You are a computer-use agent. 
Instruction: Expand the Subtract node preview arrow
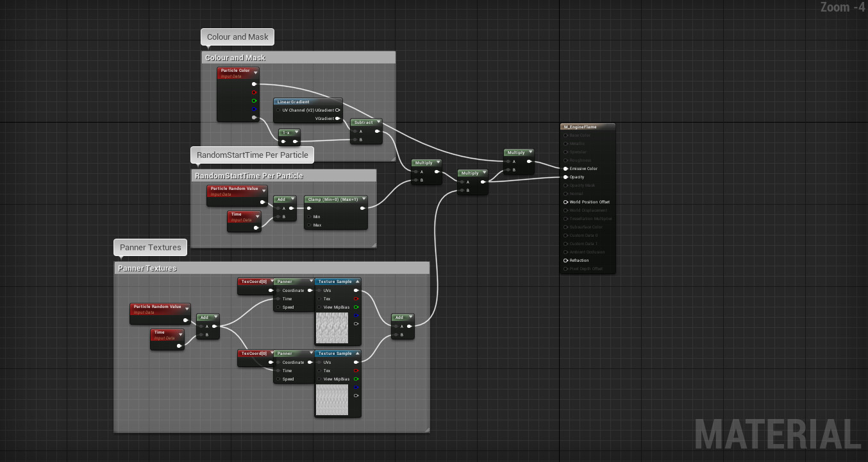378,122
